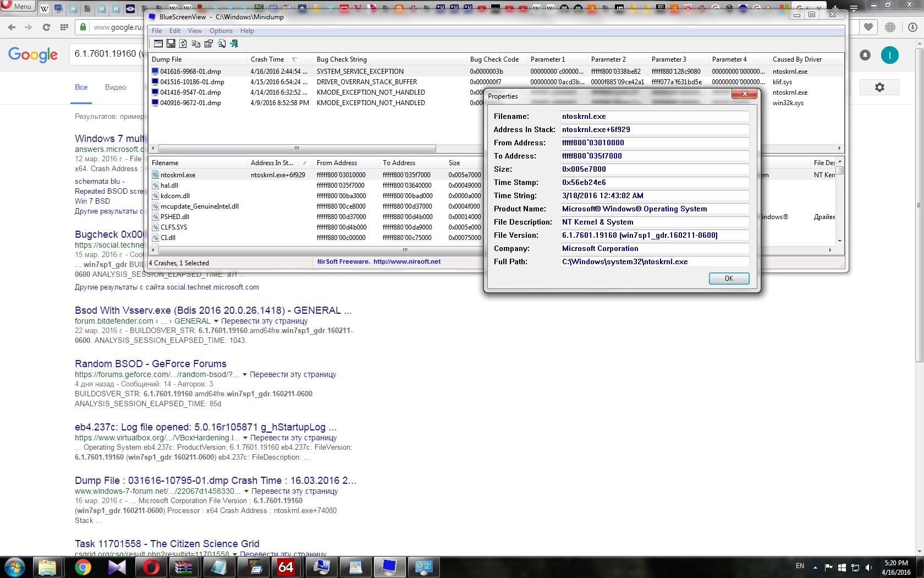
Task: Open File menu in BlueScreenView
Action: tap(157, 31)
